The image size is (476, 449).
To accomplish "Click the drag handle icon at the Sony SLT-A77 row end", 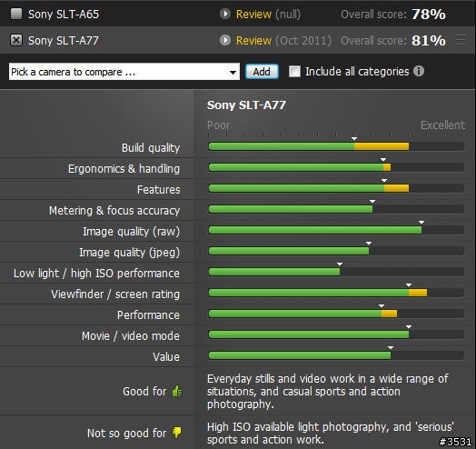I will pos(461,40).
